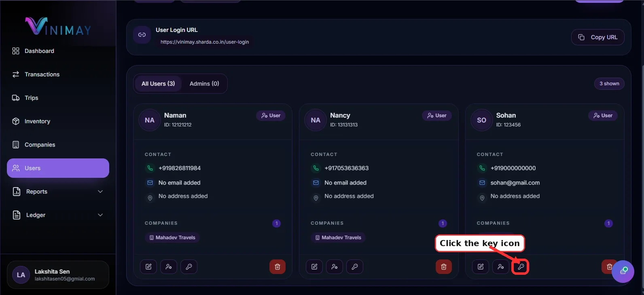Image resolution: width=644 pixels, height=295 pixels.
Task: Navigate to Inventory in sidebar
Action: click(x=58, y=121)
